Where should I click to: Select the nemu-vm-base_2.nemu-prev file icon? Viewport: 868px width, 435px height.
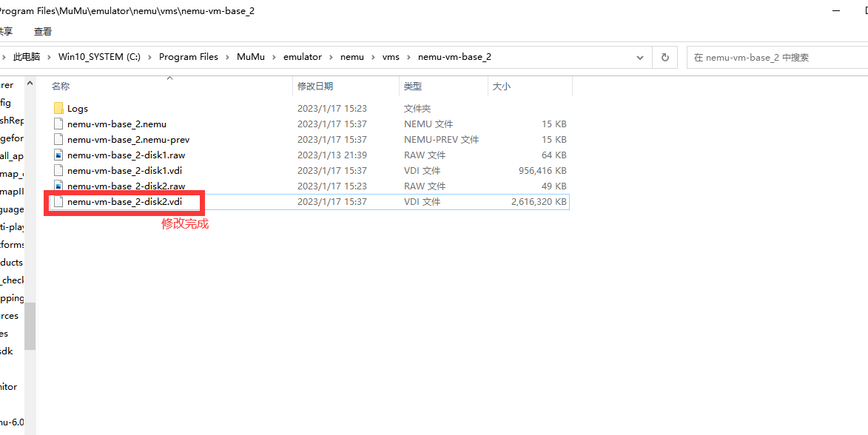58,140
